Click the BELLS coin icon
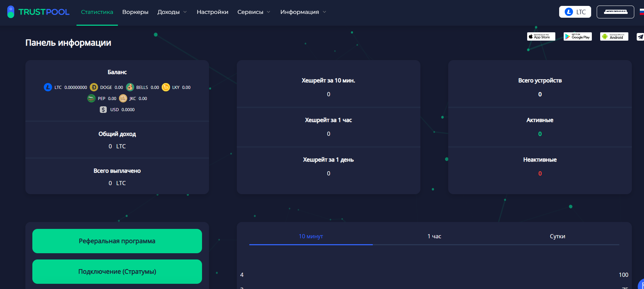Image resolution: width=644 pixels, height=289 pixels. pos(130,87)
